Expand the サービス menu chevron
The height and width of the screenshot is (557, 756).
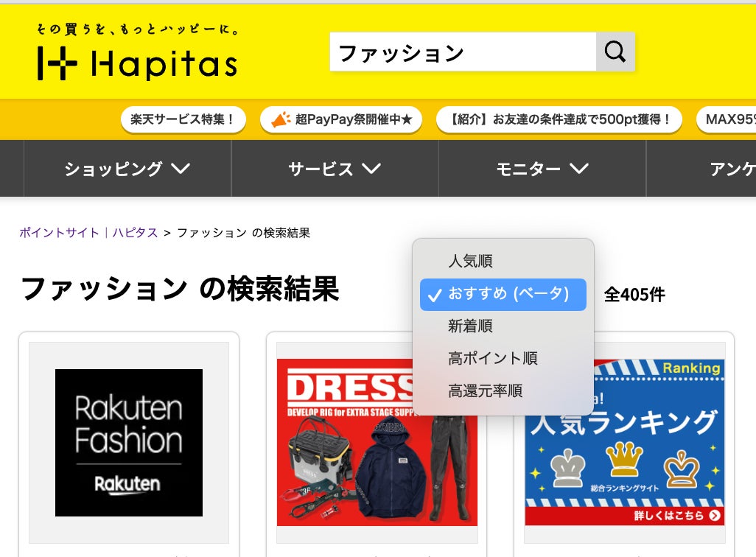click(x=371, y=168)
